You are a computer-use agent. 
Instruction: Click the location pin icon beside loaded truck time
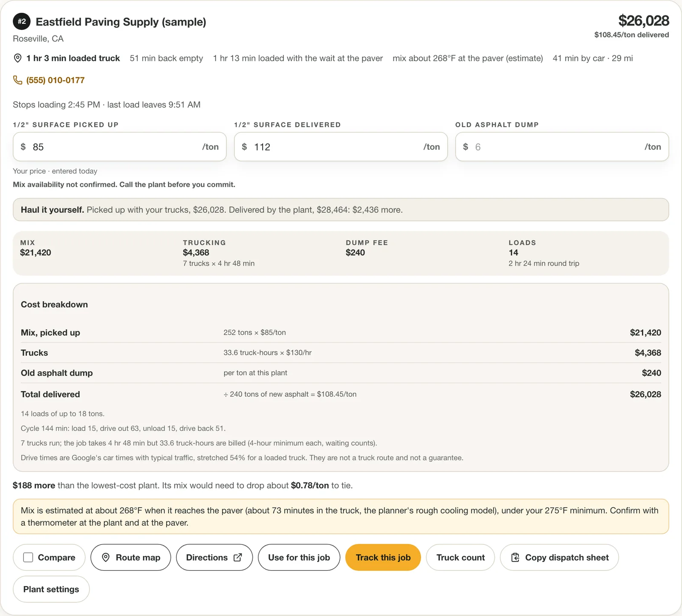coord(17,58)
